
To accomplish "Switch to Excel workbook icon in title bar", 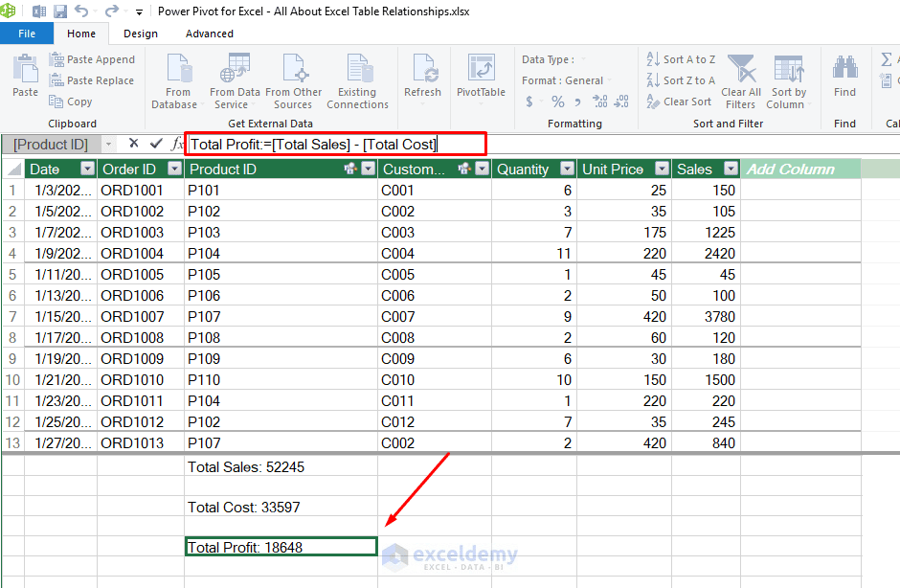I will tap(39, 11).
